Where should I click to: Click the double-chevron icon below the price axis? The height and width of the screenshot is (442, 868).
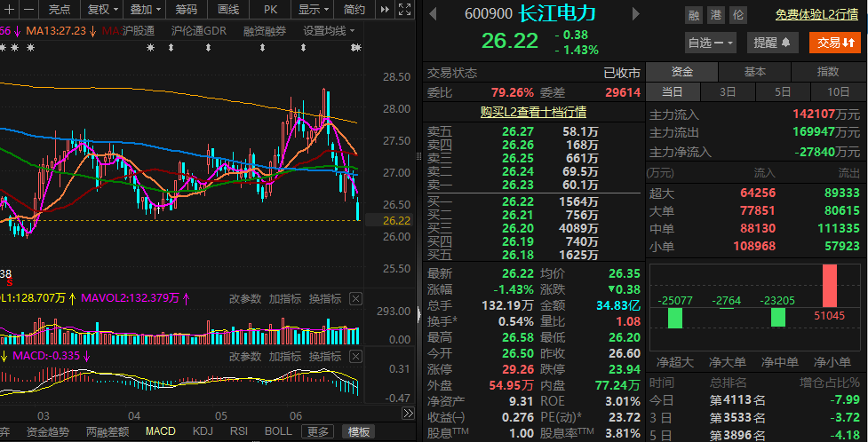408,414
